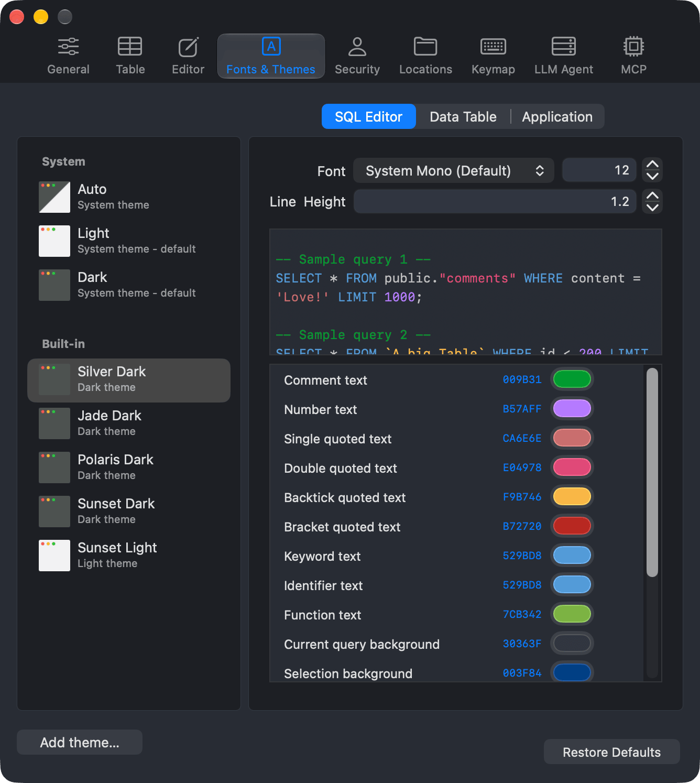The width and height of the screenshot is (700, 783).
Task: Open the Font dropdown System Mono
Action: click(454, 170)
